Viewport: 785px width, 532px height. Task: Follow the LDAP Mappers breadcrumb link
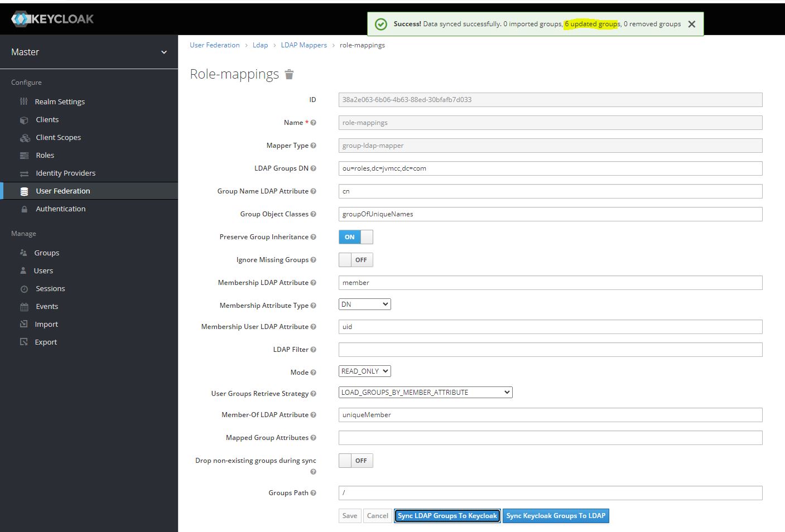304,45
